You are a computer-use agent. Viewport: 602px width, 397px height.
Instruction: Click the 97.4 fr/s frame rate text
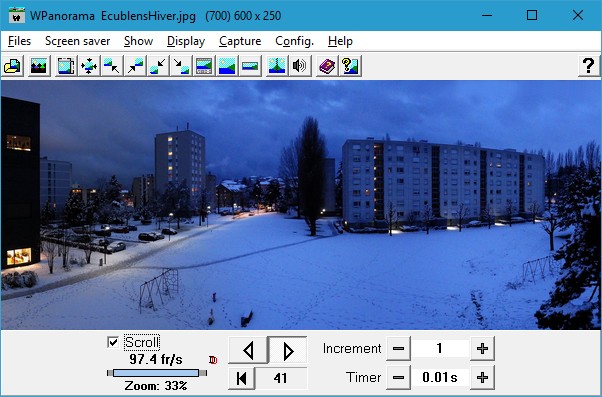(x=156, y=359)
